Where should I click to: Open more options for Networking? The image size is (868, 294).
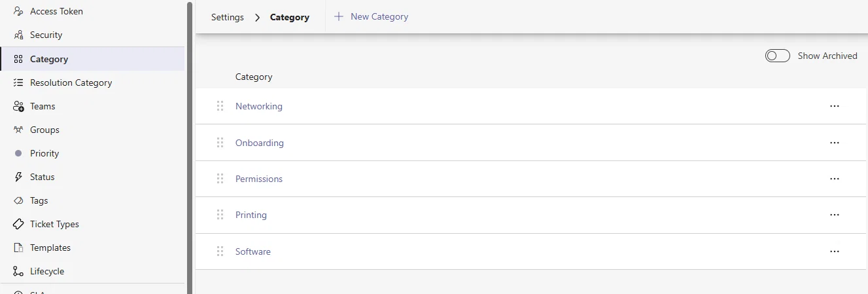point(834,106)
